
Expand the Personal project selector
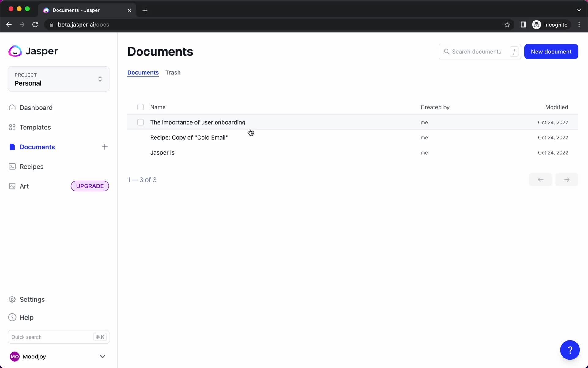[x=58, y=79]
